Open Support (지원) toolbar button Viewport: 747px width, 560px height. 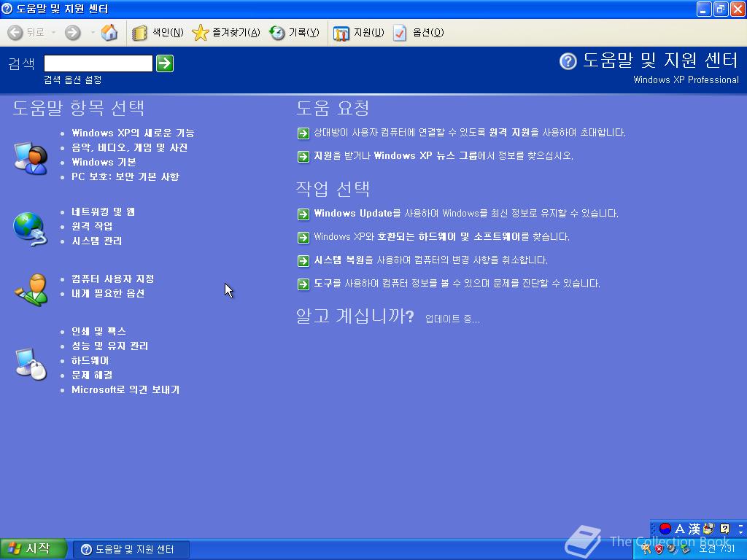[x=358, y=32]
